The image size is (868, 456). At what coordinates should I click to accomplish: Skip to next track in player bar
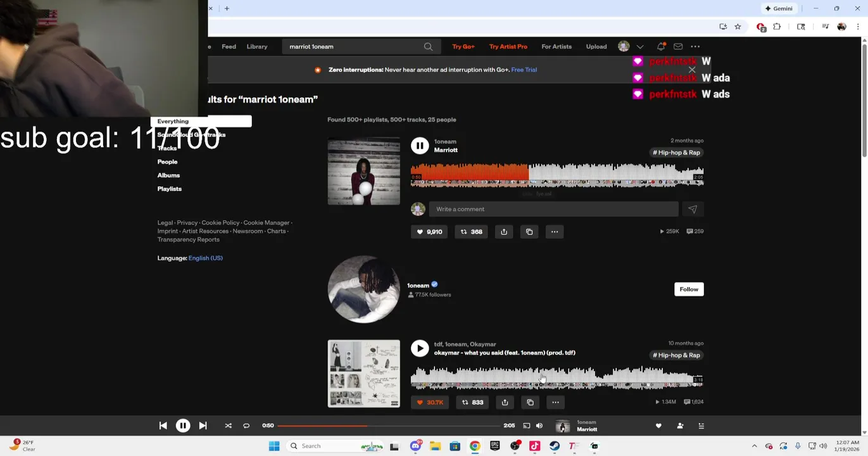point(203,426)
